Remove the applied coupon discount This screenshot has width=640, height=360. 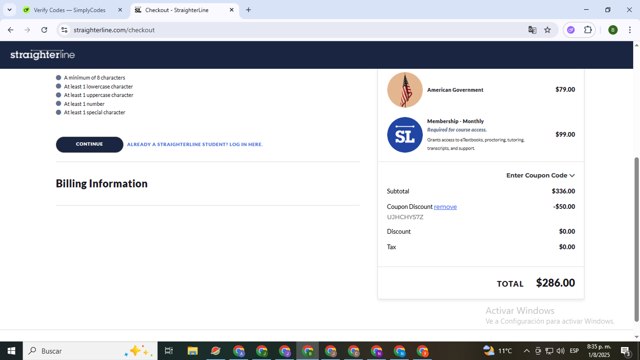click(x=445, y=207)
